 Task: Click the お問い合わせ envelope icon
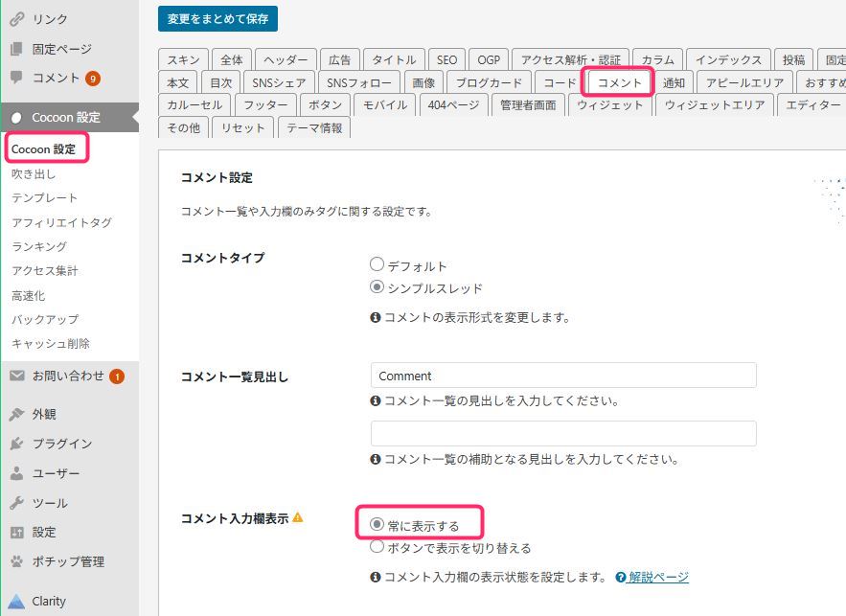[x=16, y=376]
